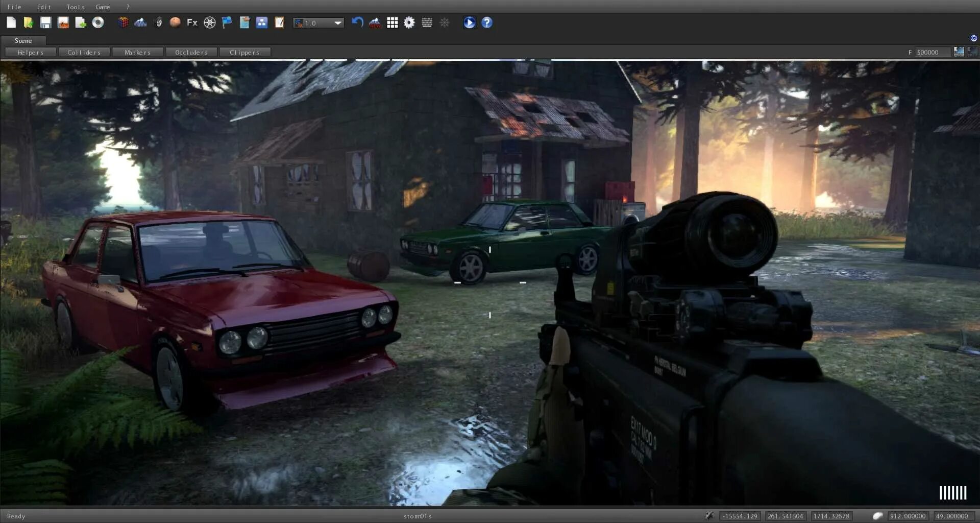980x523 pixels.
Task: Open help with the blue question mark icon
Action: (487, 22)
